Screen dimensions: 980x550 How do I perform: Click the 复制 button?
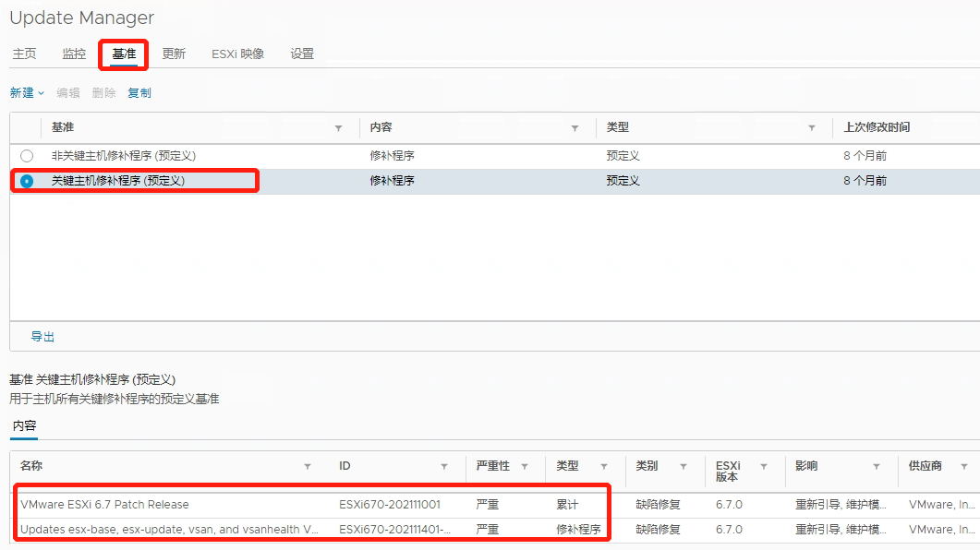click(x=139, y=93)
